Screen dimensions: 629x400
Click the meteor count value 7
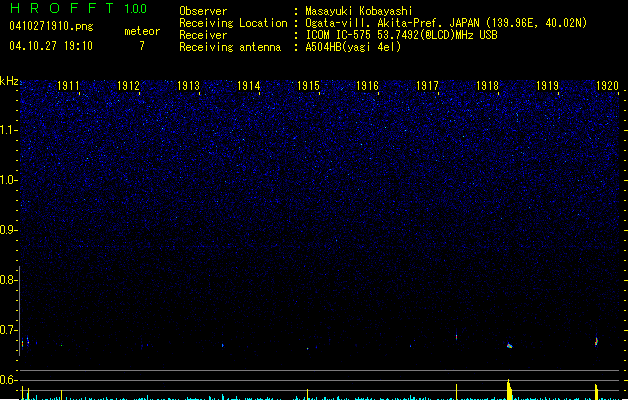142,46
